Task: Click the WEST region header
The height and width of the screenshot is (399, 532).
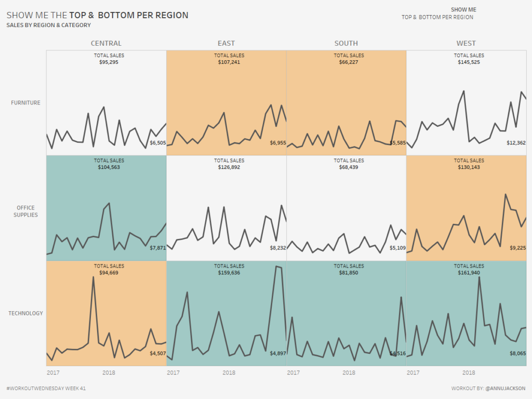Action: point(466,44)
